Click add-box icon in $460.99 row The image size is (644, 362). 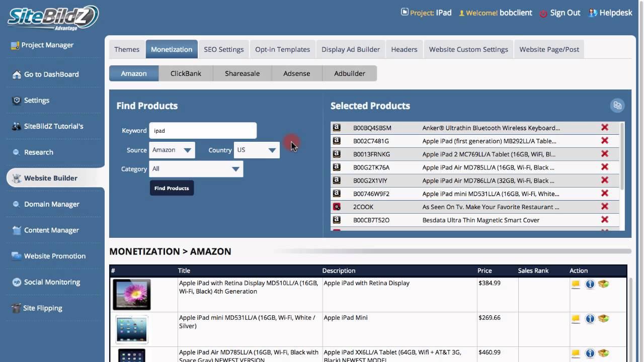point(603,353)
